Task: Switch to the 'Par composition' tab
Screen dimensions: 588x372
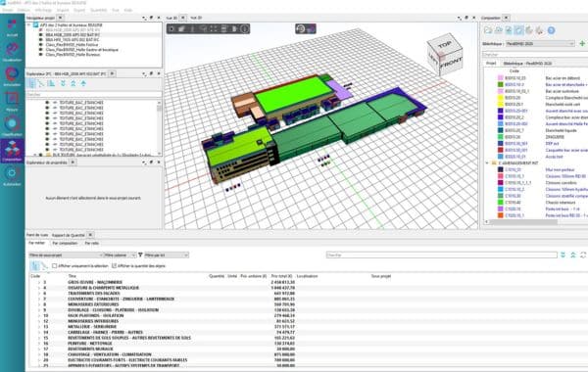Action: coord(65,243)
